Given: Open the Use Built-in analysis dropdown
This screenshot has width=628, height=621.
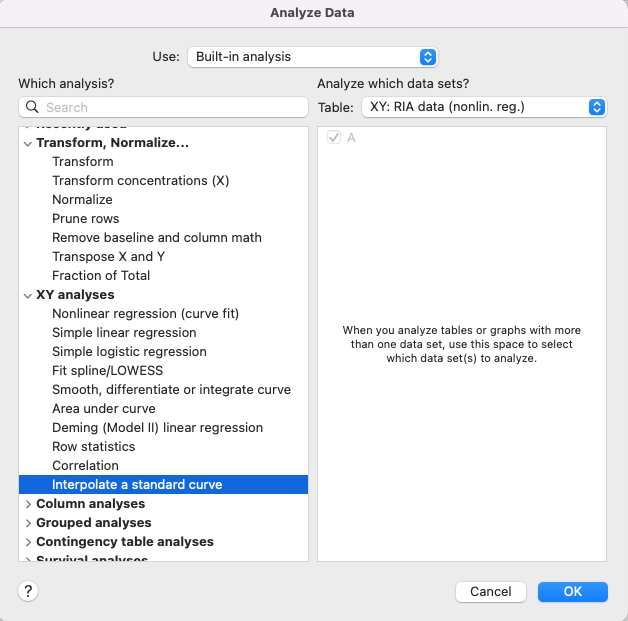Looking at the screenshot, I should point(312,57).
